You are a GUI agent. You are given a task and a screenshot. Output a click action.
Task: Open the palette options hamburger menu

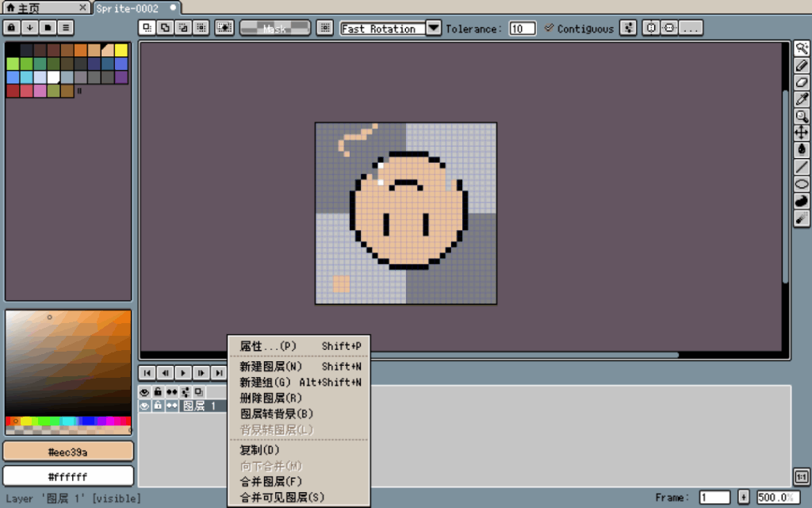click(66, 28)
